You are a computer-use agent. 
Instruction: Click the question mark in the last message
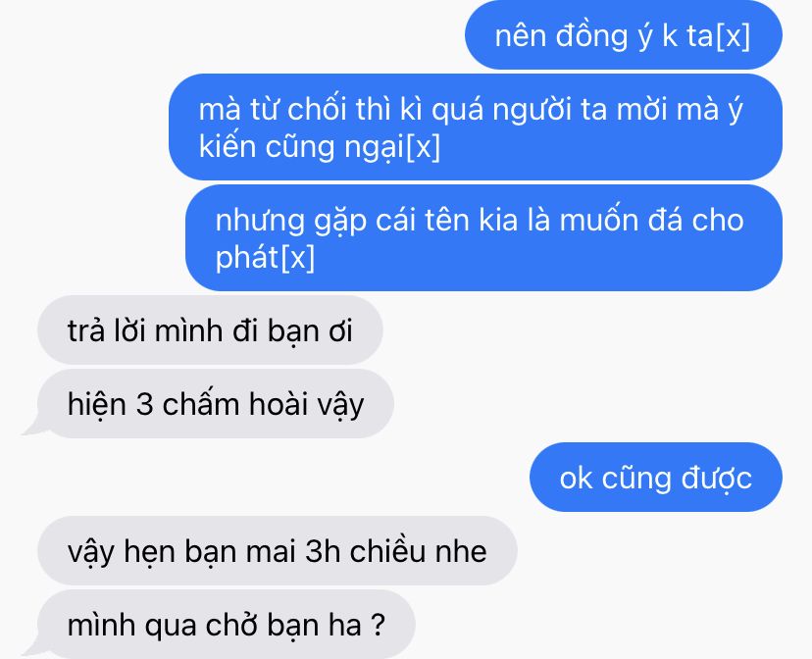coord(378,625)
